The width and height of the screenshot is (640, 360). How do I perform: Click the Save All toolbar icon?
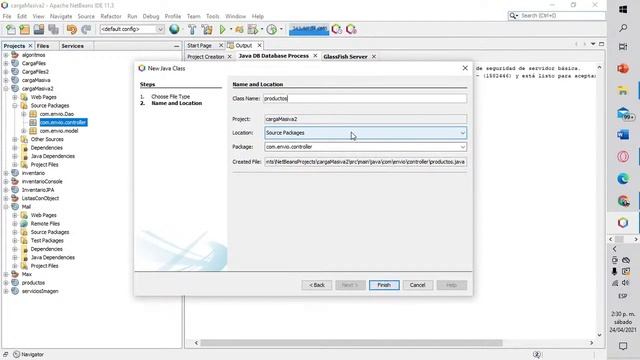pos(53,29)
